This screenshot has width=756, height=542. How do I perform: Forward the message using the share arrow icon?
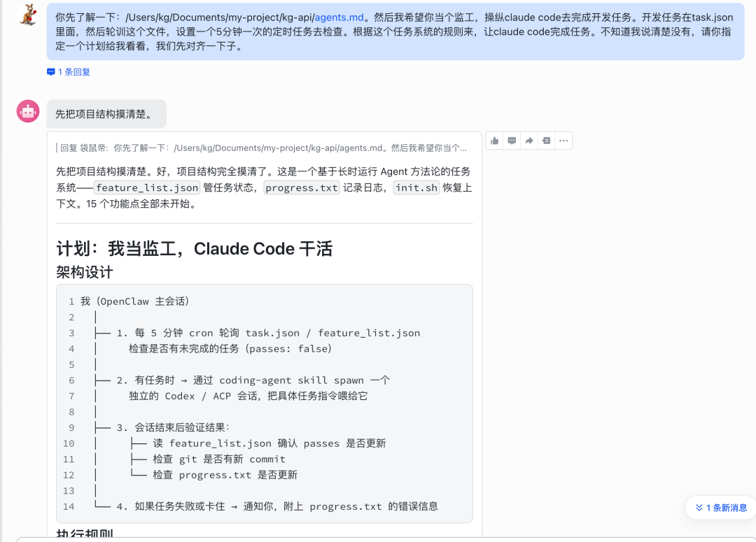click(528, 141)
